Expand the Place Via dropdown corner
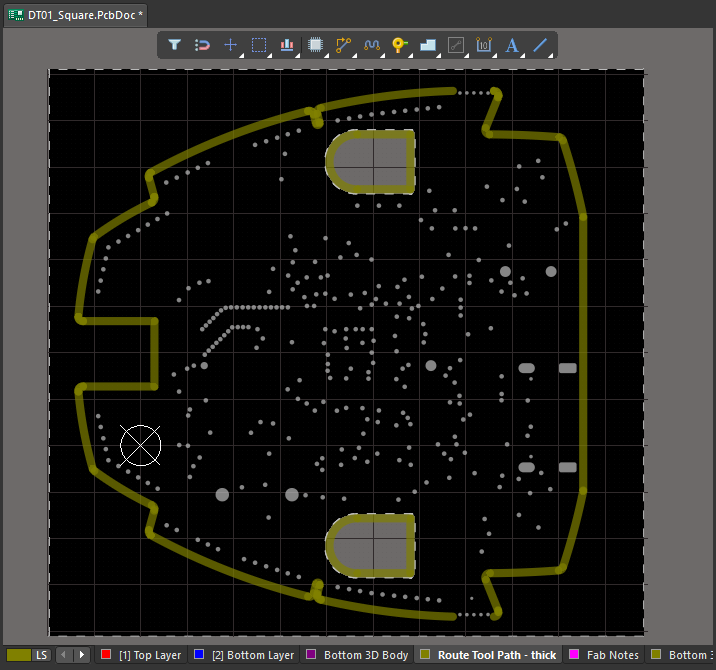The image size is (716, 670). click(411, 56)
